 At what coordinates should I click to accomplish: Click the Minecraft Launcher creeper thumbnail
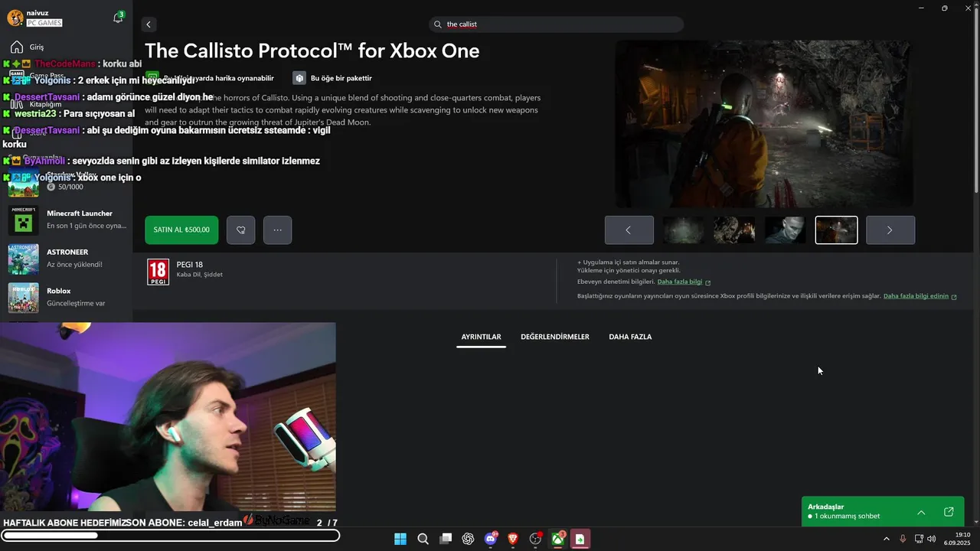coord(23,220)
